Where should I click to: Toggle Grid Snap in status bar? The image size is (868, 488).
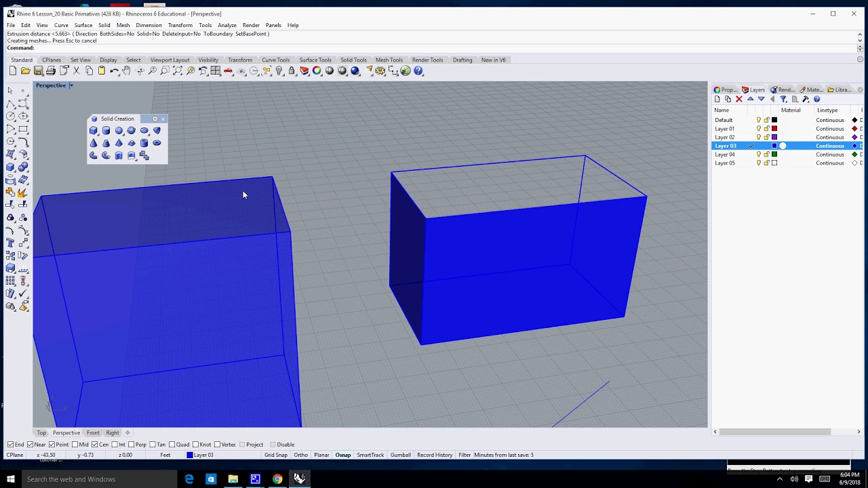pyautogui.click(x=276, y=455)
